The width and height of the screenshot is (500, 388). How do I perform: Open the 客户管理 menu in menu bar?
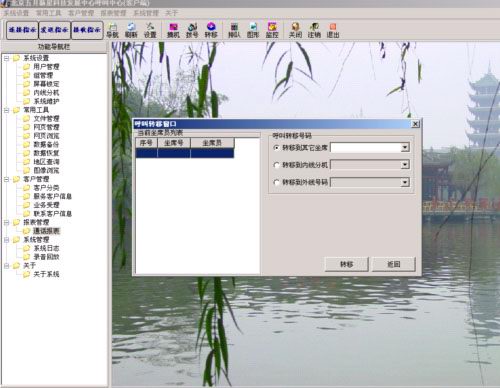[x=81, y=13]
